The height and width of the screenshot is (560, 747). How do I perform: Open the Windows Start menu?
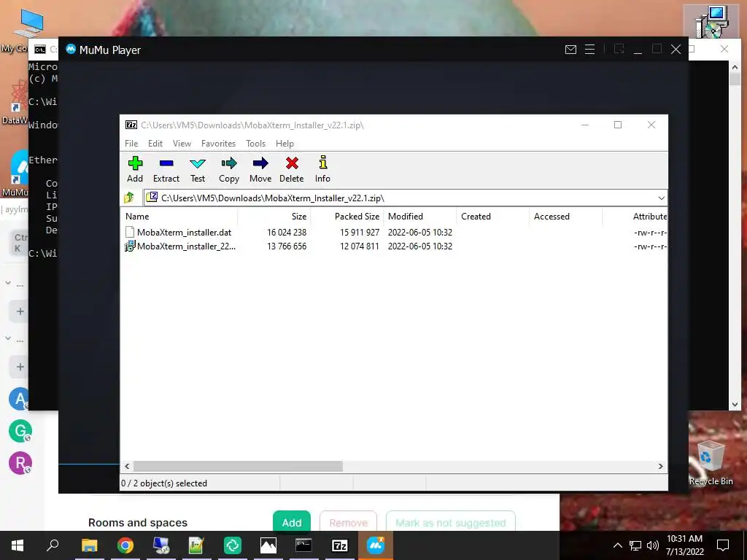pos(18,545)
